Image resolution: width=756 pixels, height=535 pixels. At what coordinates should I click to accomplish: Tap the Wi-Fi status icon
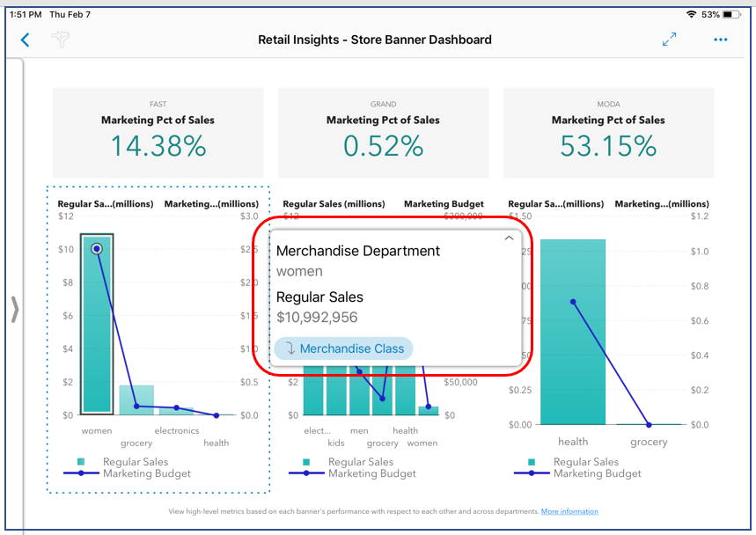click(x=691, y=15)
